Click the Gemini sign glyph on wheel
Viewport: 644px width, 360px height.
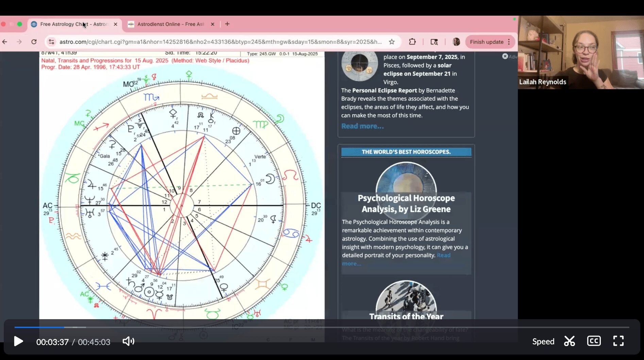[x=262, y=284]
